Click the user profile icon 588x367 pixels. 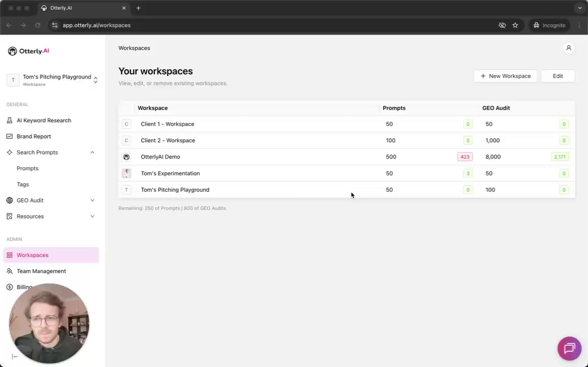coord(569,48)
